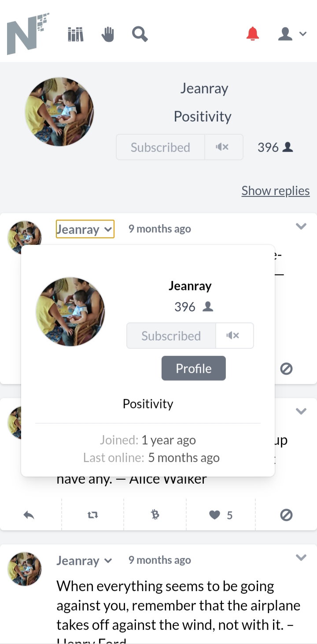This screenshot has width=317, height=644.
Task: Reply to the Alice Walker quote post
Action: [29, 515]
